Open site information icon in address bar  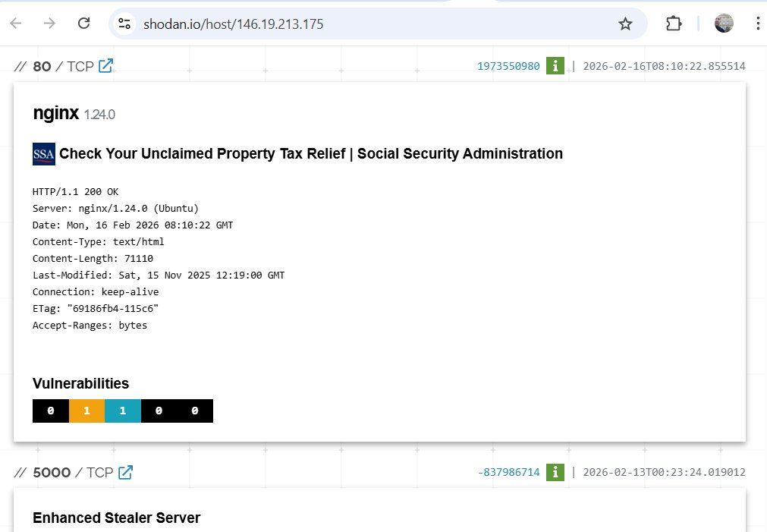coord(124,24)
